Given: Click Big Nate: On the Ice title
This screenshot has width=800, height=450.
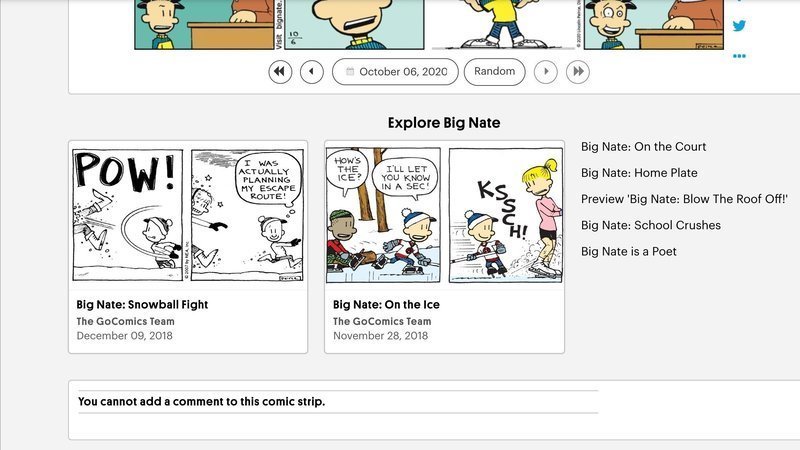Looking at the screenshot, I should point(386,305).
